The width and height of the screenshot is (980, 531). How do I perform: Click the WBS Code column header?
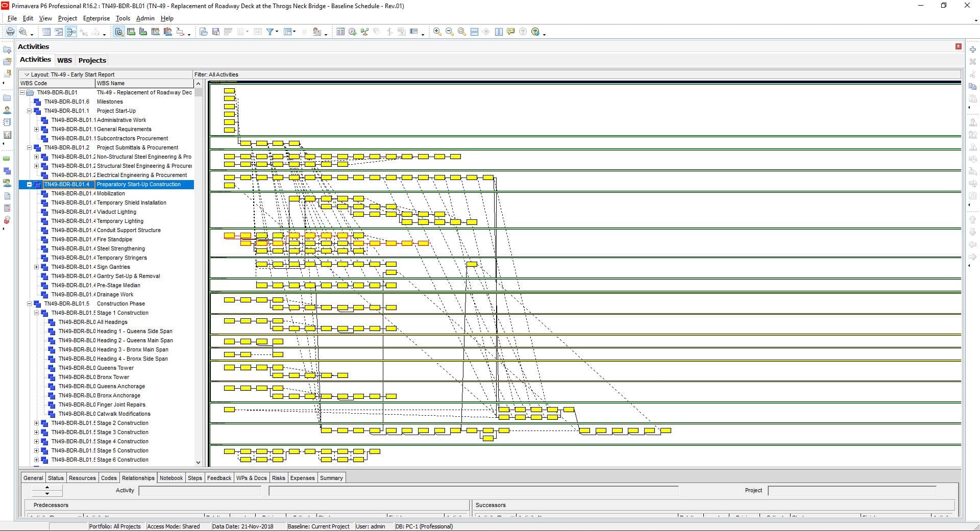click(x=57, y=83)
